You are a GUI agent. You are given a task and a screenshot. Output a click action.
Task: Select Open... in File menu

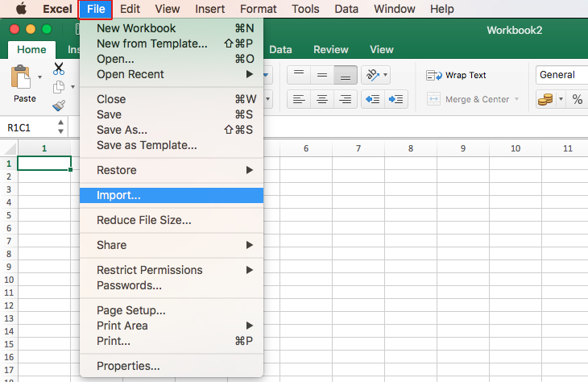click(172, 59)
